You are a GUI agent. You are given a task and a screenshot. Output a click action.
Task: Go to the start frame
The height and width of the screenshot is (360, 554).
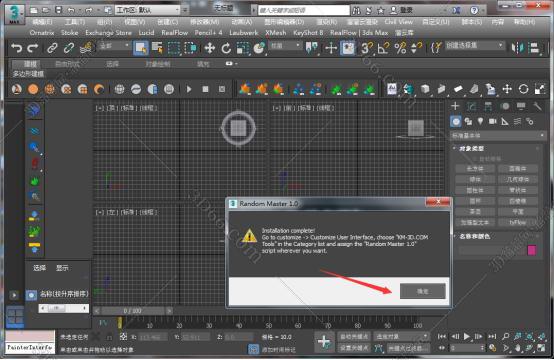(x=442, y=336)
